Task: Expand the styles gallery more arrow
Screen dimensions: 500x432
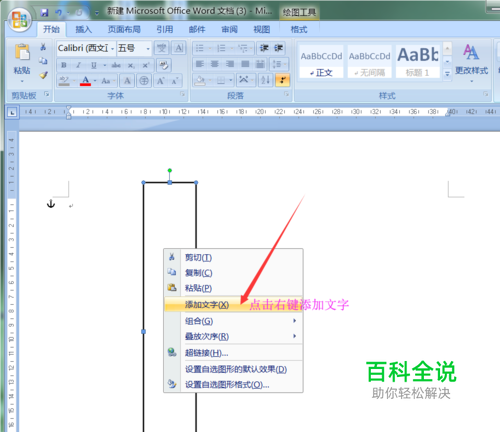Action: pyautogui.click(x=447, y=73)
